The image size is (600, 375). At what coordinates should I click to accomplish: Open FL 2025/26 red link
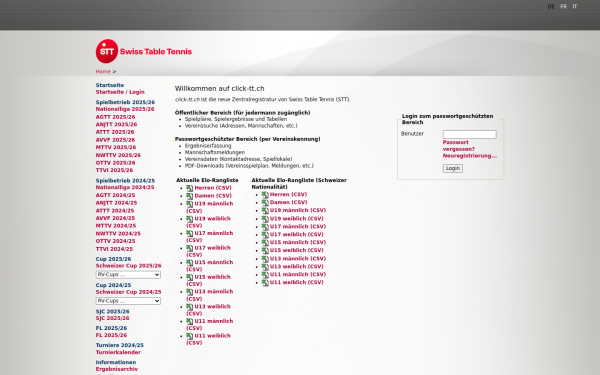point(111,336)
